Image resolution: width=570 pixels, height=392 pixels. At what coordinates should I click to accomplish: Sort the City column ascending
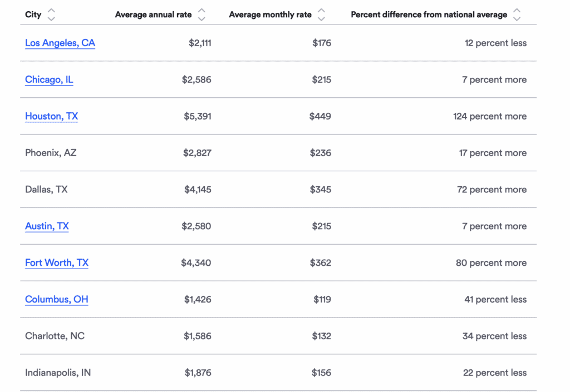click(x=51, y=10)
